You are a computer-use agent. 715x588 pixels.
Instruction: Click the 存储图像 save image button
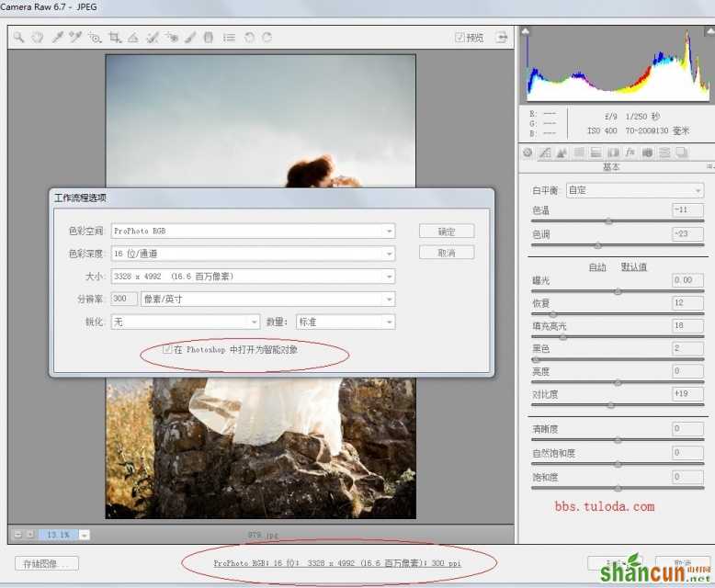click(46, 563)
